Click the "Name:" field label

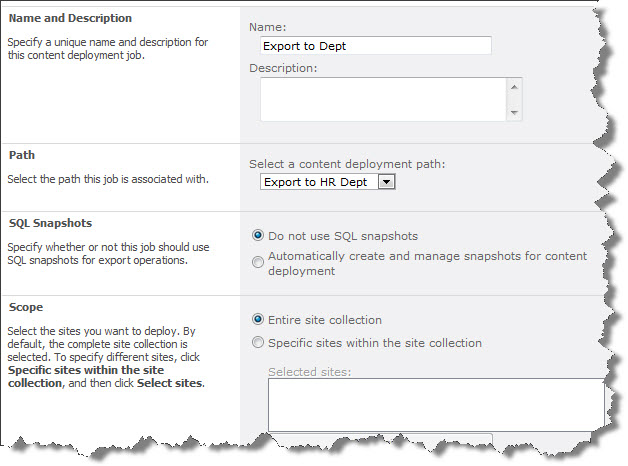[x=268, y=25]
